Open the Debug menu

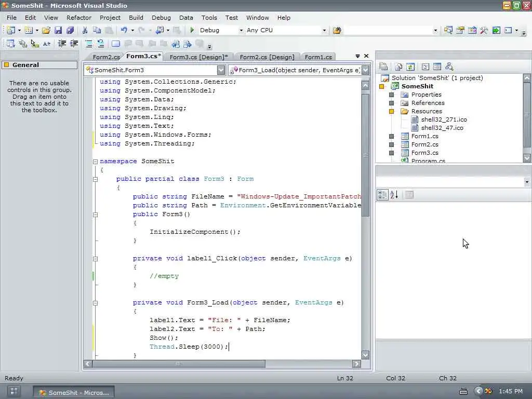click(161, 18)
